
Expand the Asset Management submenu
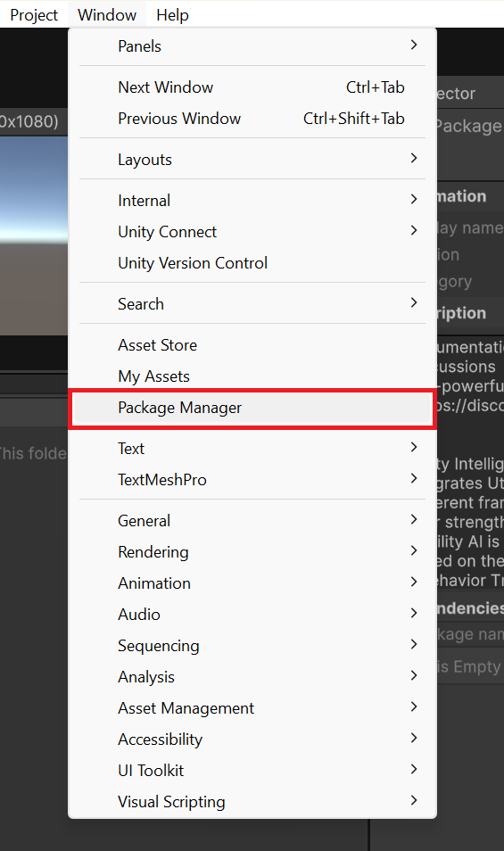[x=252, y=709]
